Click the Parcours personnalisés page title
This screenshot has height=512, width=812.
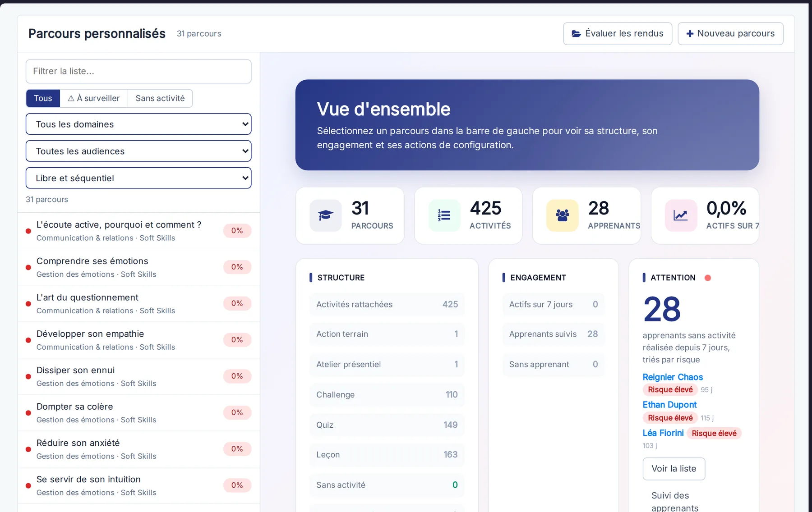(97, 34)
